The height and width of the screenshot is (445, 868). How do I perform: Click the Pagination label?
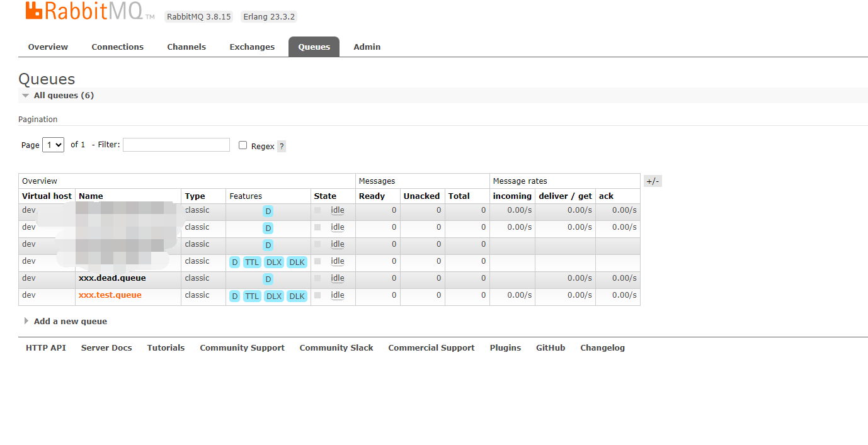click(38, 120)
